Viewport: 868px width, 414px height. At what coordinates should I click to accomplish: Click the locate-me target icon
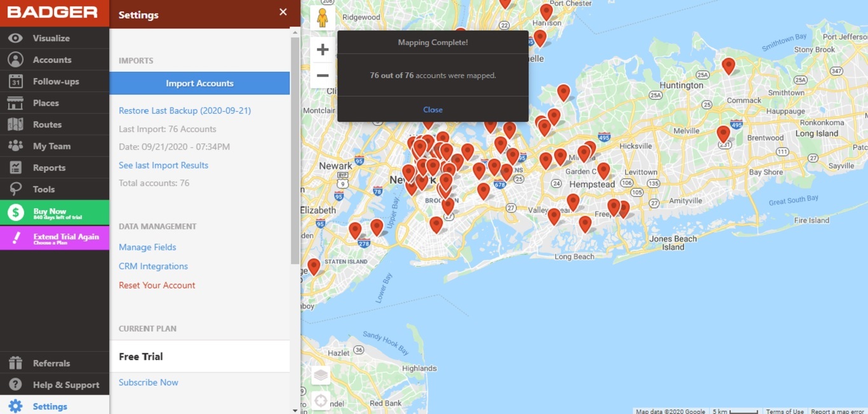[x=321, y=401]
